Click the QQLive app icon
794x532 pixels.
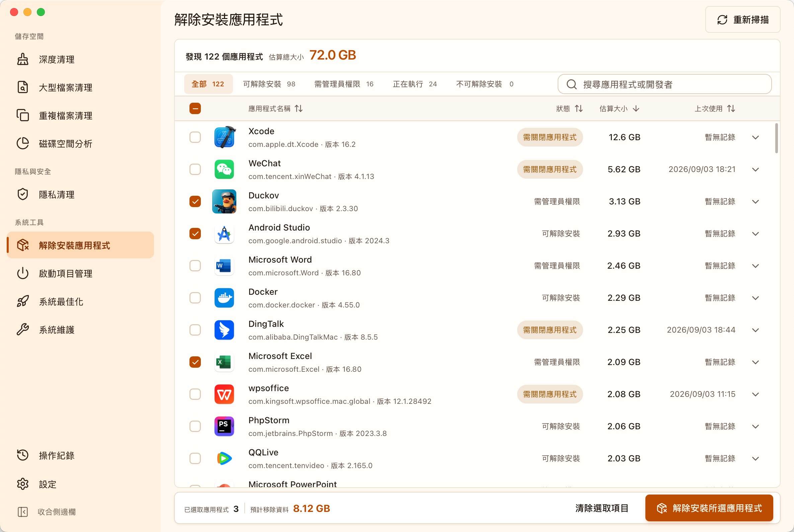(224, 458)
